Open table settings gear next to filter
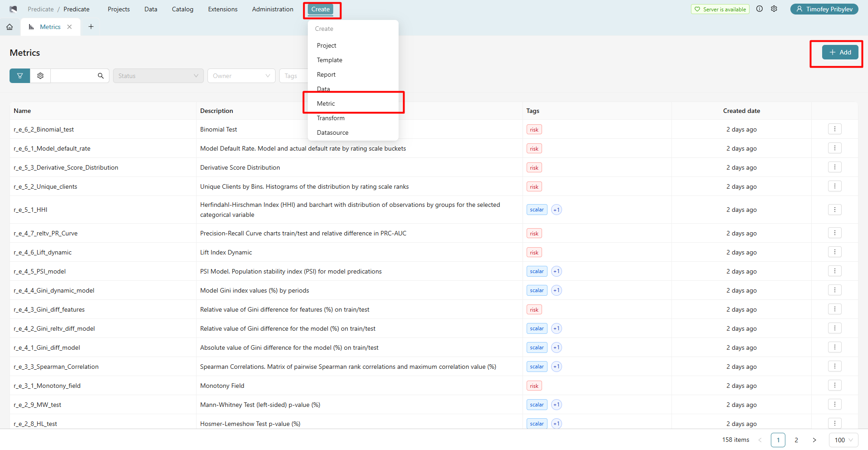The image size is (868, 450). [40, 76]
